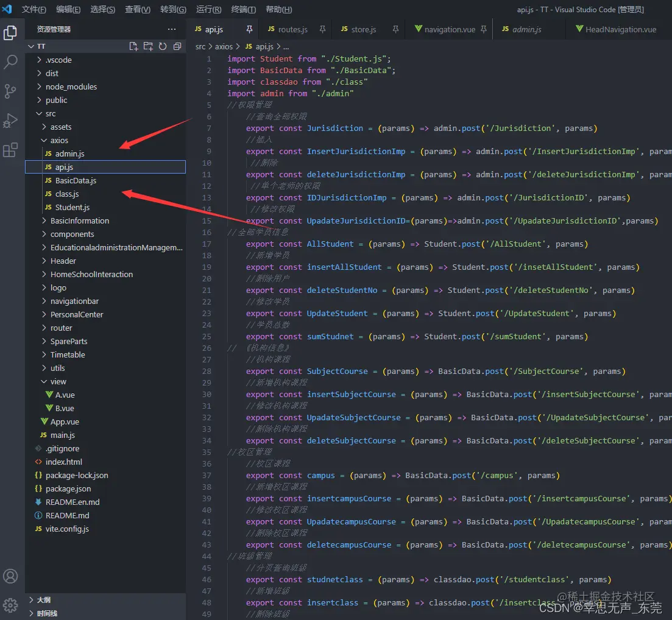Open the Run and Debug view
The height and width of the screenshot is (620, 672).
(10, 121)
